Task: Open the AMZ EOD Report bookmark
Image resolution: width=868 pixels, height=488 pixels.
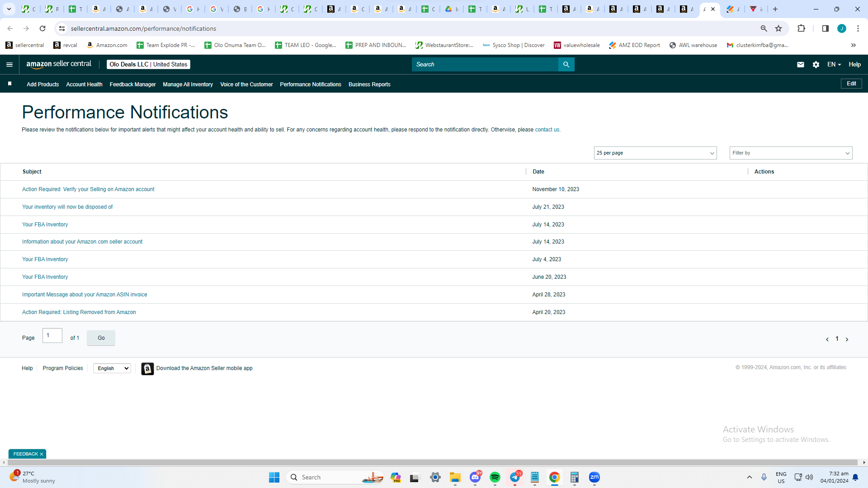Action: coord(634,45)
